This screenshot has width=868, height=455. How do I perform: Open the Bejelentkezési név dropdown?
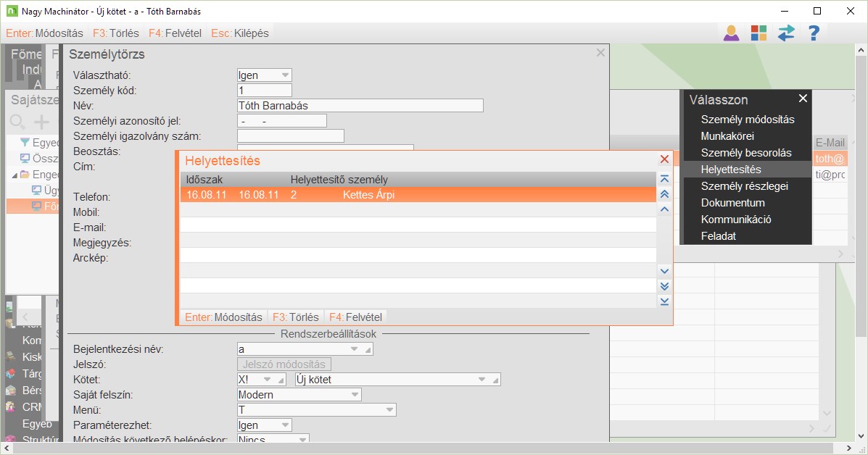(355, 348)
